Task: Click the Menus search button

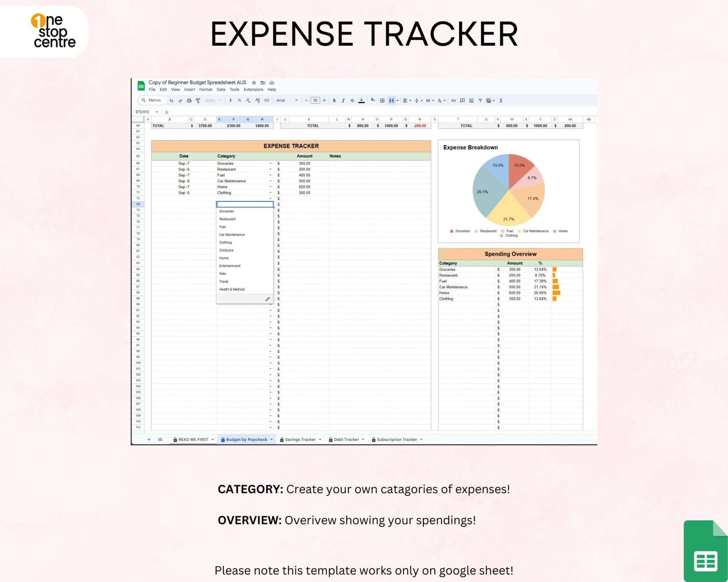Action: coord(152,101)
